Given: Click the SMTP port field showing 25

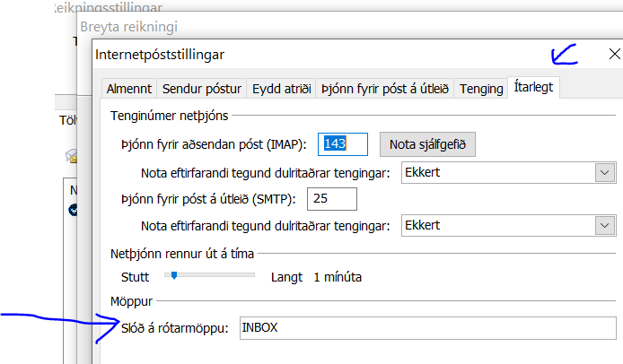Looking at the screenshot, I should click(332, 198).
